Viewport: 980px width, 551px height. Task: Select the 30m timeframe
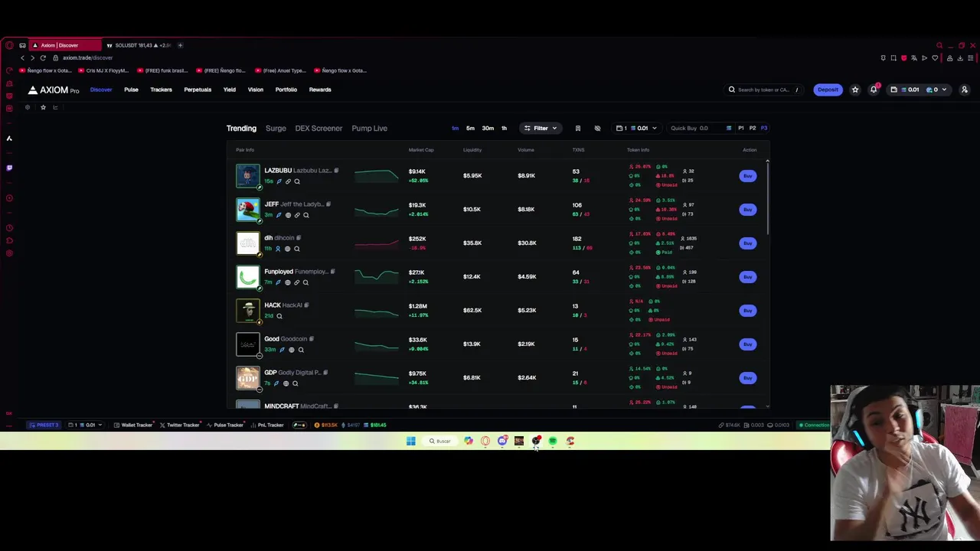click(488, 128)
